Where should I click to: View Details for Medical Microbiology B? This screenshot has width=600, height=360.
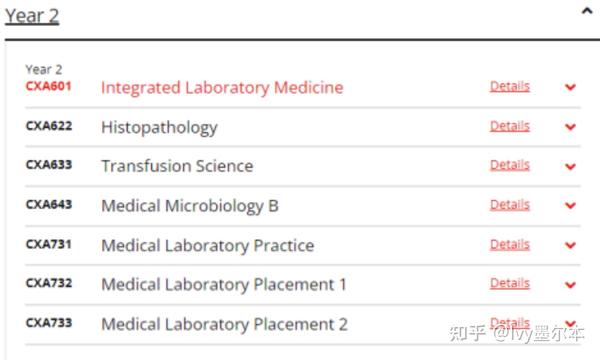(510, 205)
